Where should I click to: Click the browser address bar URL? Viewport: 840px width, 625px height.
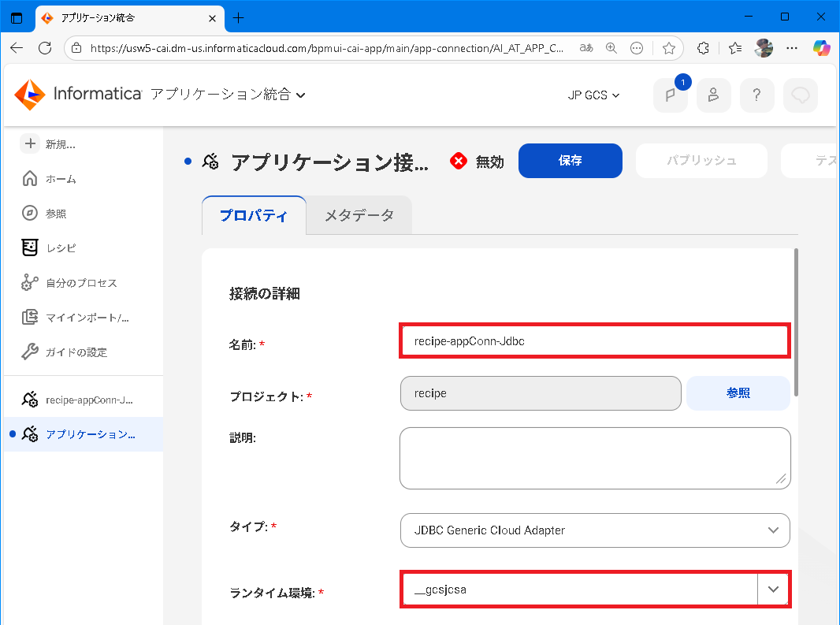(x=327, y=48)
